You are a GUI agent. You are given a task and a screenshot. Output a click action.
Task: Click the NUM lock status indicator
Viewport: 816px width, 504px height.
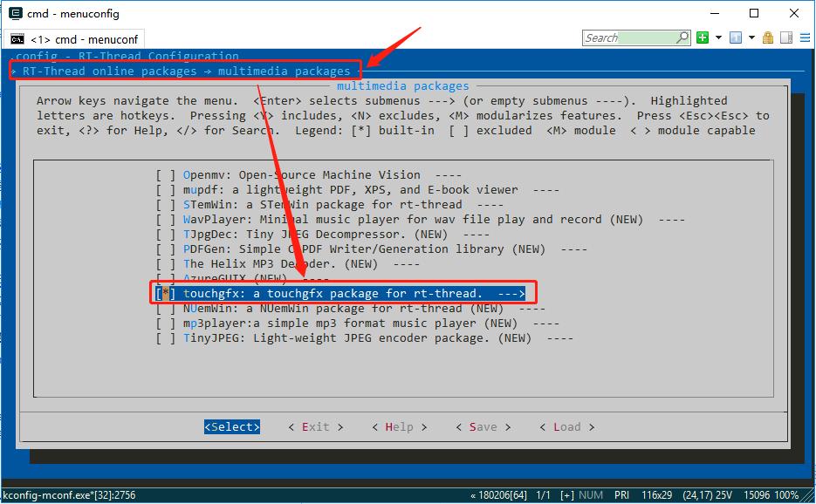click(x=591, y=495)
